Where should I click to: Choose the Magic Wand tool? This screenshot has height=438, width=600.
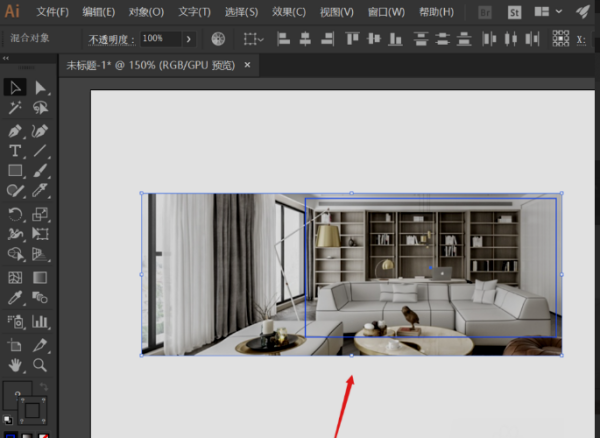[x=15, y=108]
